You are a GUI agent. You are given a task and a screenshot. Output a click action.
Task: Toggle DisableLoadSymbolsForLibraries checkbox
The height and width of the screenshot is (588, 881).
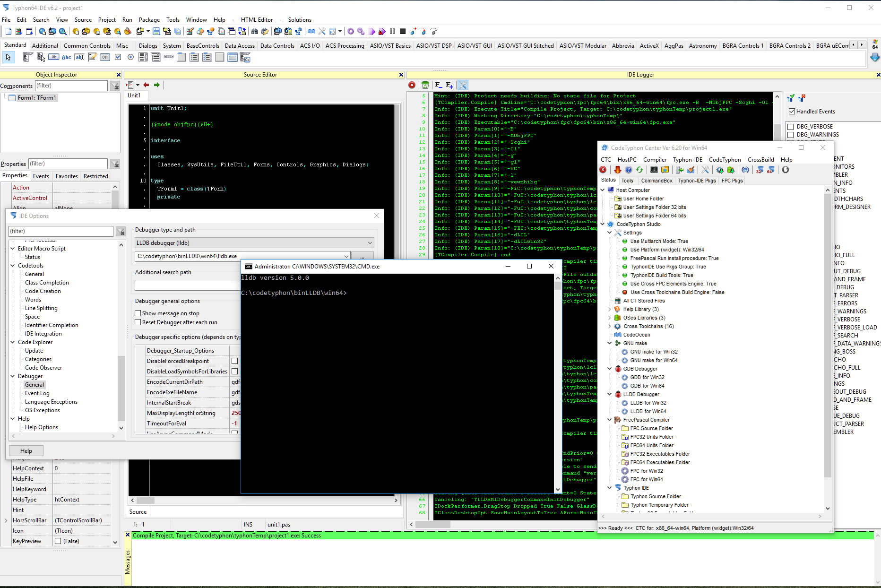(234, 372)
